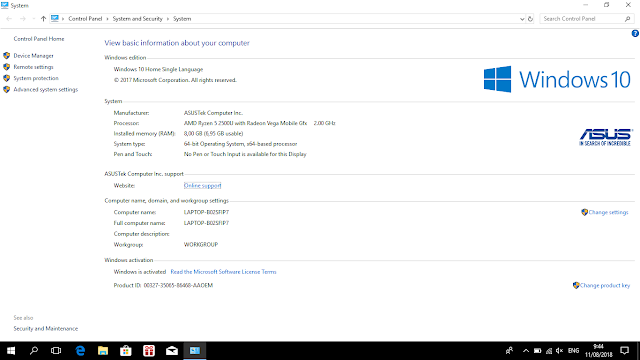640x360 pixels.
Task: Open Advanced system settings
Action: [46, 89]
